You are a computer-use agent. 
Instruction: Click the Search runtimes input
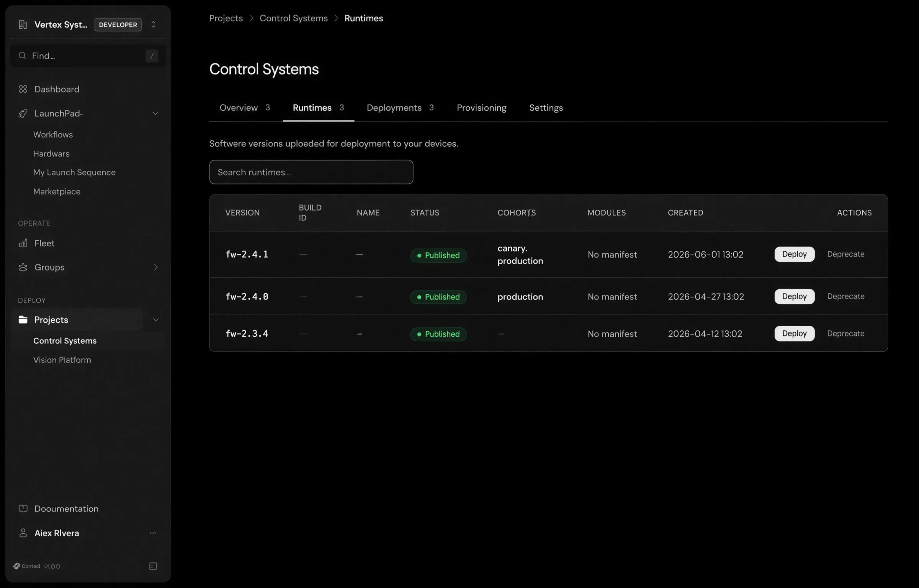point(311,172)
